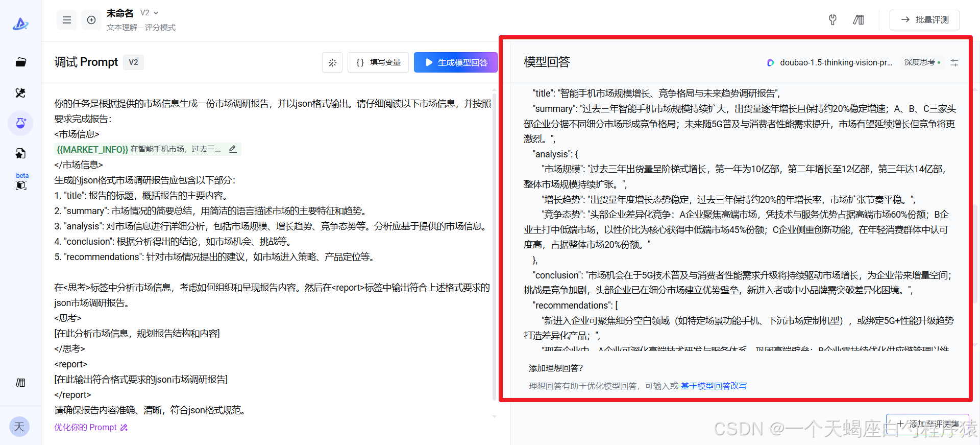Click the <report> opening tag in the prompt
Viewport: 980px width, 445px height.
tap(71, 364)
